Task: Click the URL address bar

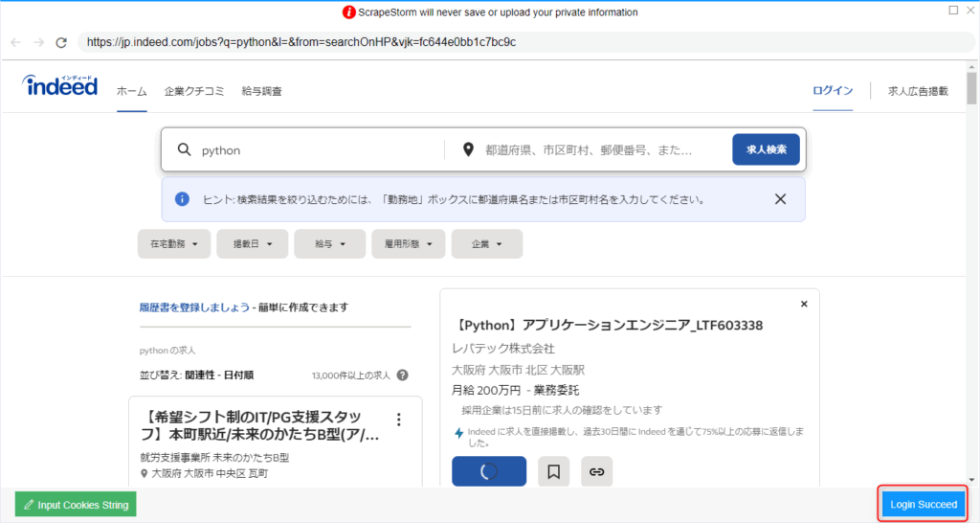Action: [525, 42]
